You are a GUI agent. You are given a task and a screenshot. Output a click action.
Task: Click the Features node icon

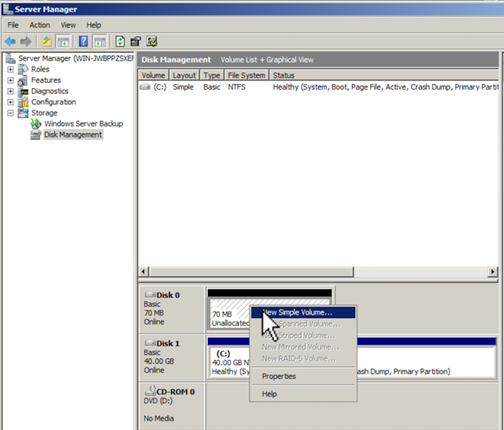(x=23, y=80)
